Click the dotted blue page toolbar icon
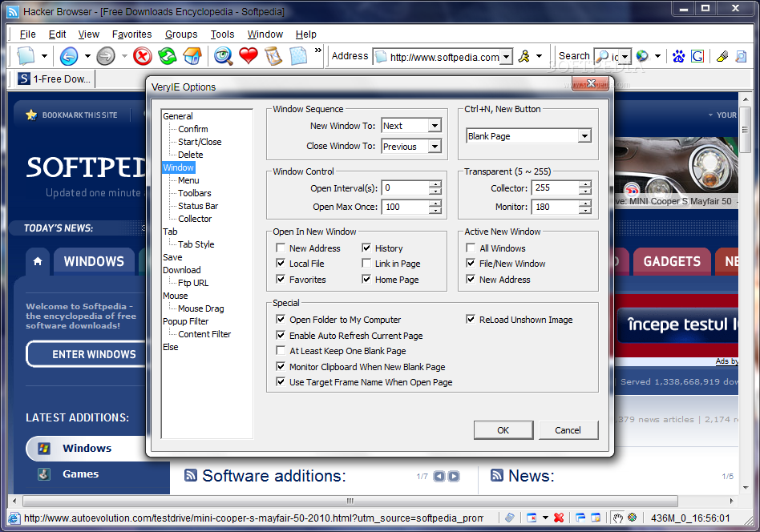The image size is (760, 532). coord(298,56)
